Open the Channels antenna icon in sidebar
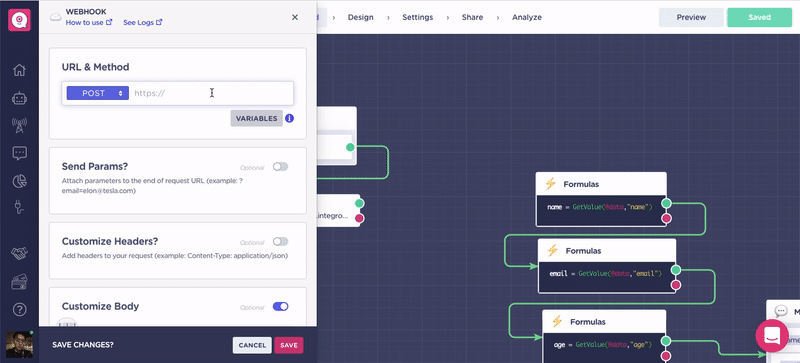This screenshot has height=363, width=800. 19,125
